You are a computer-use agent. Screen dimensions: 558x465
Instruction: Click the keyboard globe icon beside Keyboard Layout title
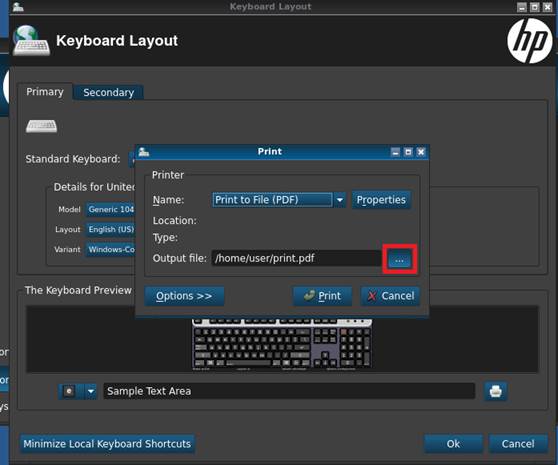31,41
